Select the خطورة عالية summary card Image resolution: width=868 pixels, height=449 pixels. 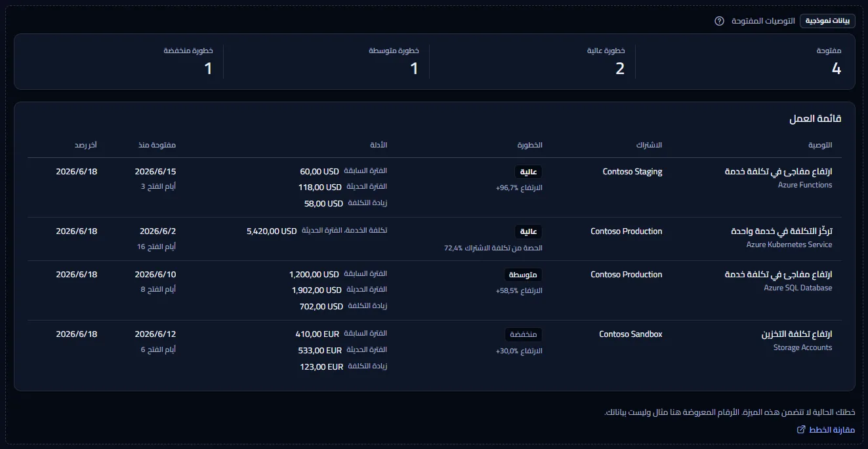click(533, 62)
